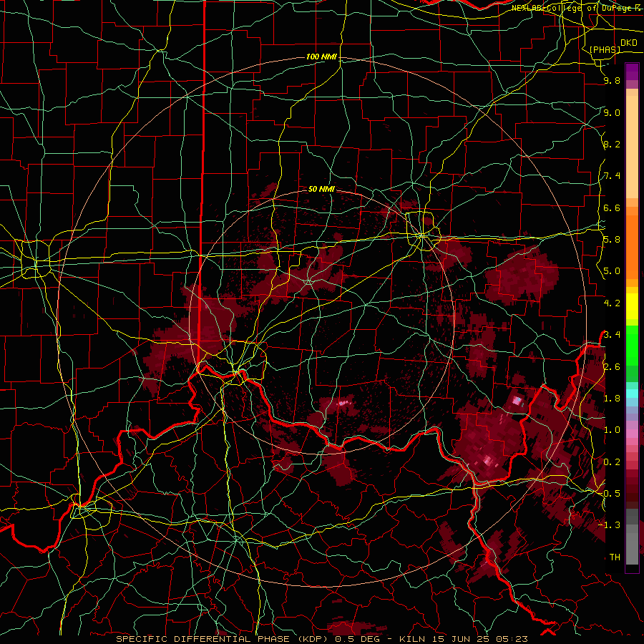Select the 9.0 value on the color scale

[612, 113]
